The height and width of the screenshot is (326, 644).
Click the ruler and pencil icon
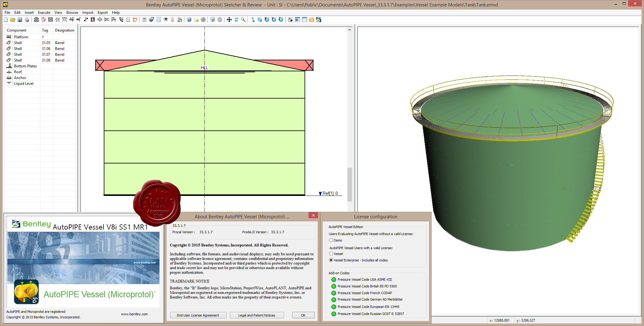point(135,20)
